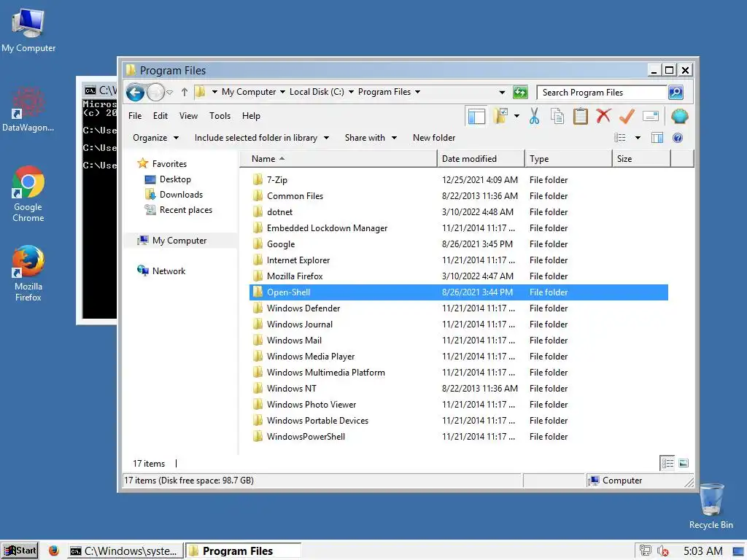Click the network tray icon

[x=646, y=551]
